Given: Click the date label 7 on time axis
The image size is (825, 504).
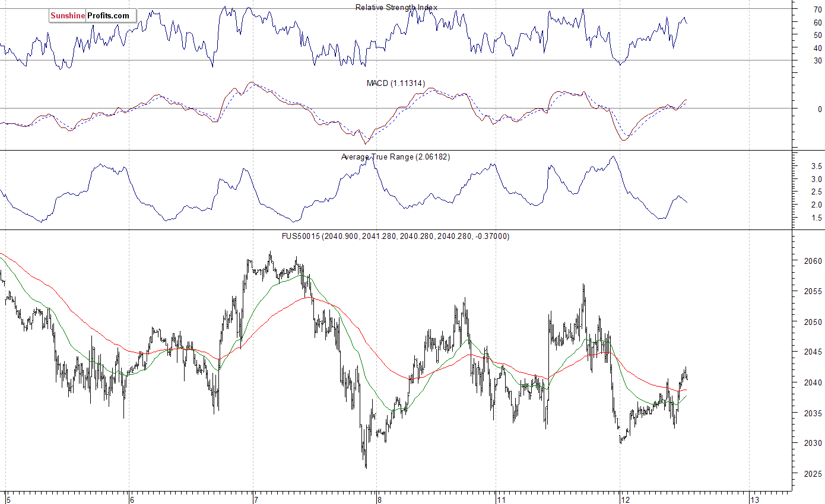Looking at the screenshot, I should pyautogui.click(x=256, y=500).
